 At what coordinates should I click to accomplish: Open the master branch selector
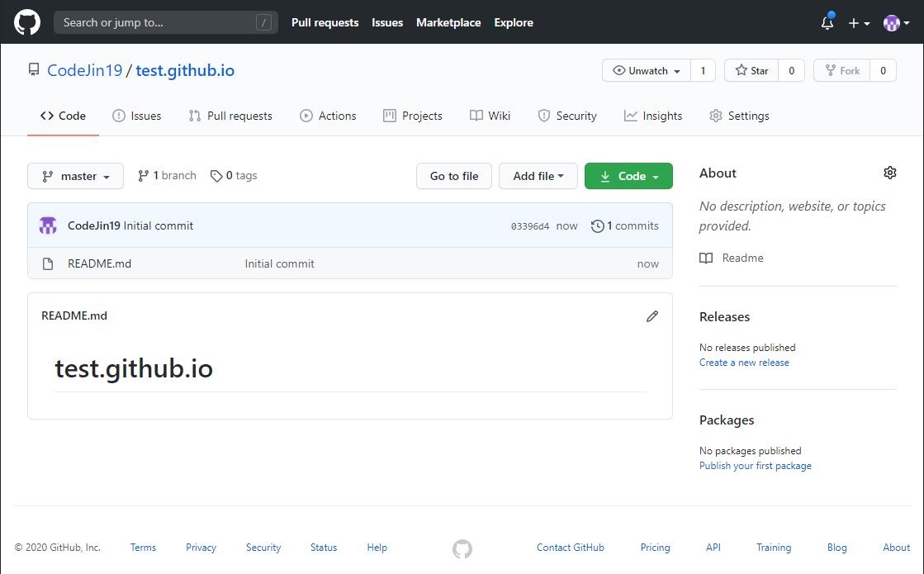[75, 176]
